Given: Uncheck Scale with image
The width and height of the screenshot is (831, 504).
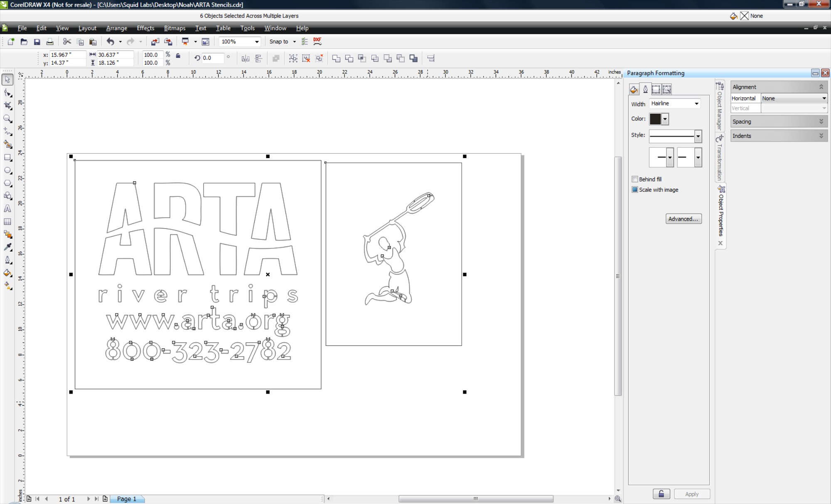Looking at the screenshot, I should [634, 190].
